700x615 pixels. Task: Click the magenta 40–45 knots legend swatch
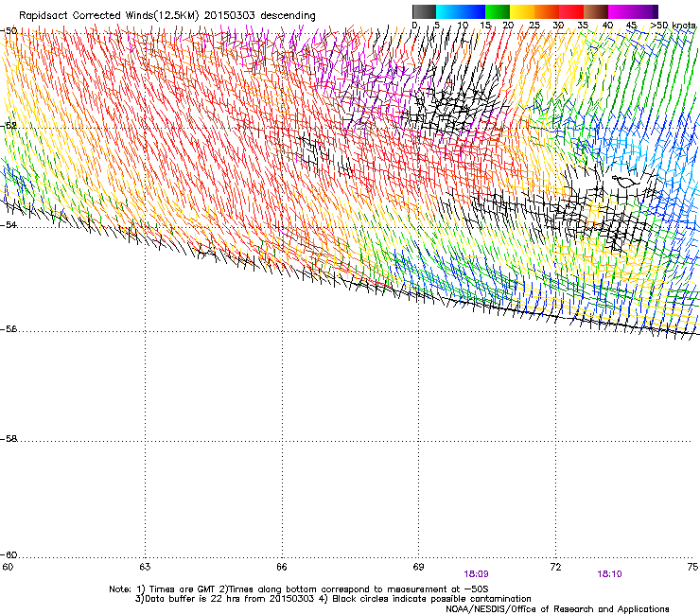pyautogui.click(x=621, y=11)
